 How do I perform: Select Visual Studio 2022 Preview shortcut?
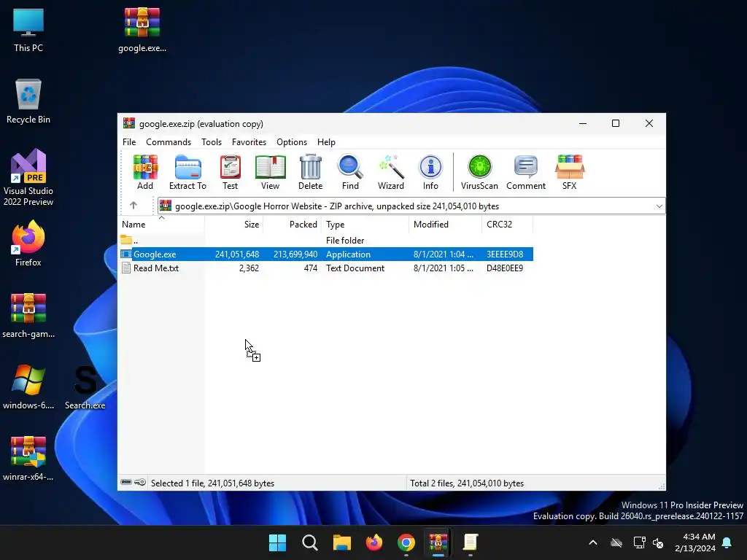coord(28,178)
